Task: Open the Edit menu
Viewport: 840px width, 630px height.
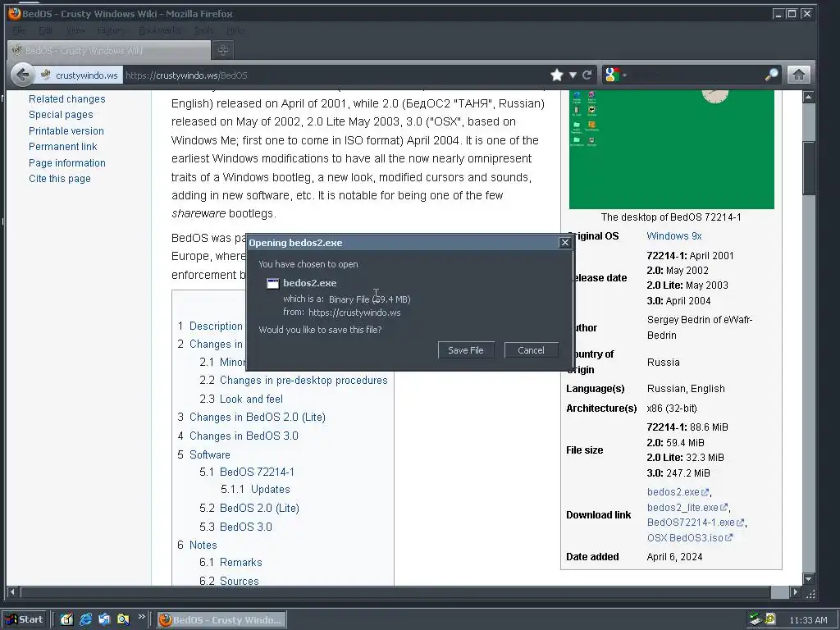Action: point(46,30)
